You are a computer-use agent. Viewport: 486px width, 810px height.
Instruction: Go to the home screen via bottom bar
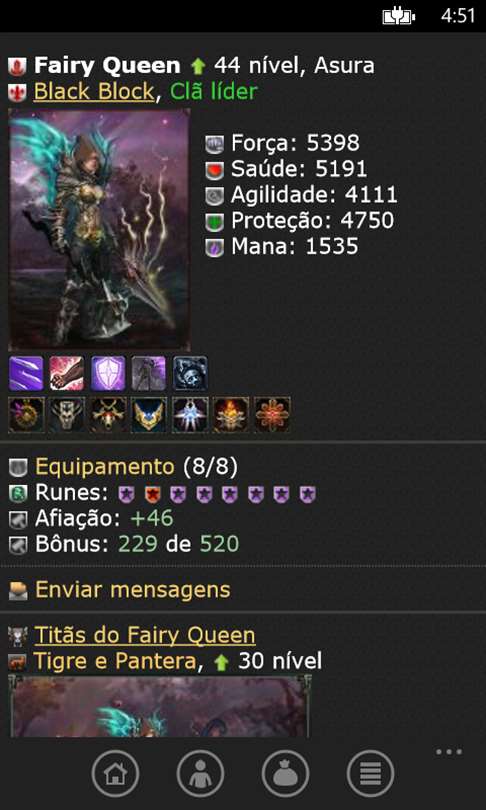click(x=115, y=773)
